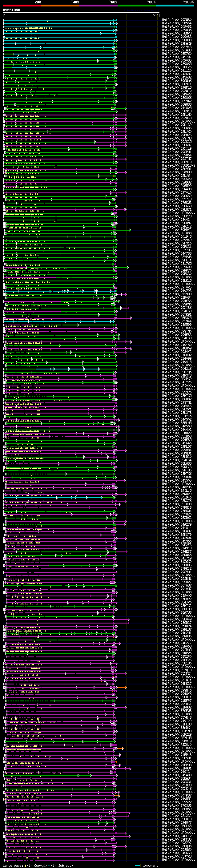Image resolution: width=197 pixels, height=868 pixels.
Task: Choose subject UniRef100_Q9M6R7
Action: pyautogui.click(x=177, y=94)
